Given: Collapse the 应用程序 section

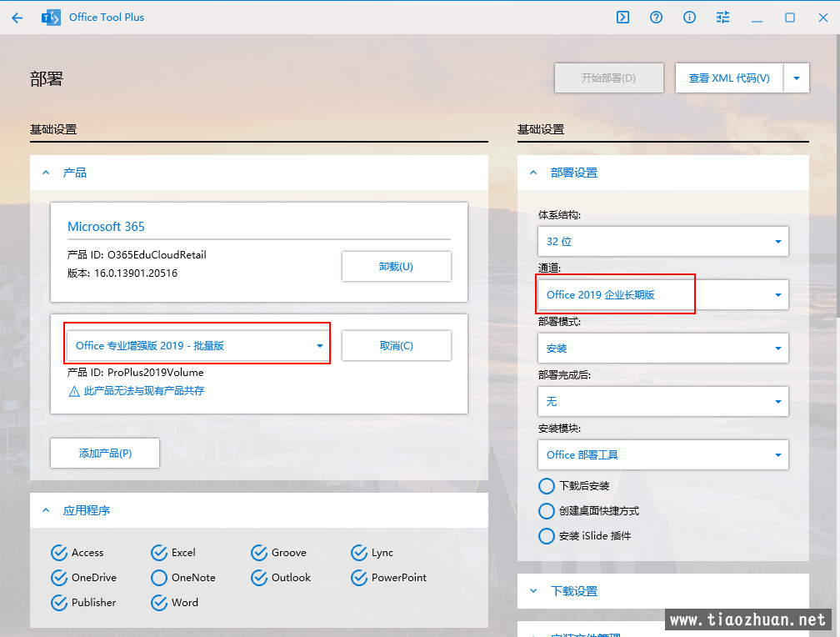Looking at the screenshot, I should pyautogui.click(x=46, y=510).
